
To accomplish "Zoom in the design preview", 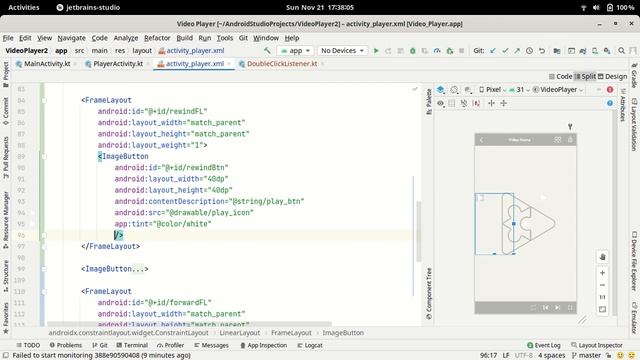I will click(x=602, y=273).
